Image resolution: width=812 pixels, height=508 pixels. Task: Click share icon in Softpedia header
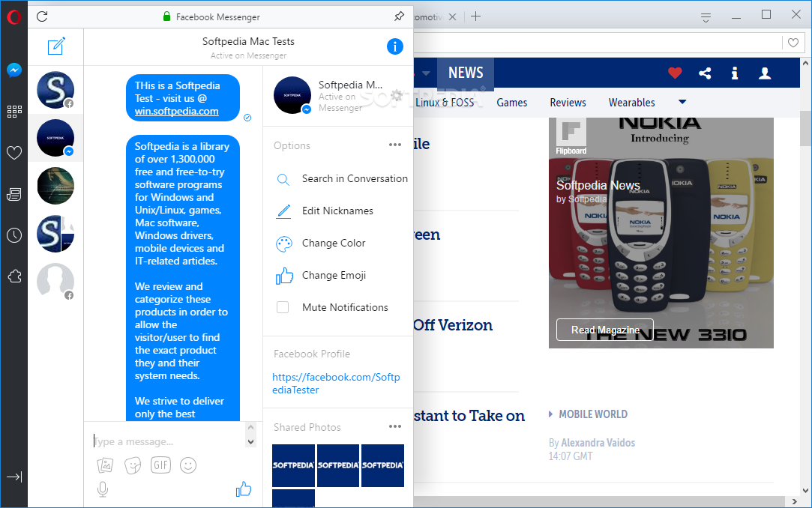705,73
